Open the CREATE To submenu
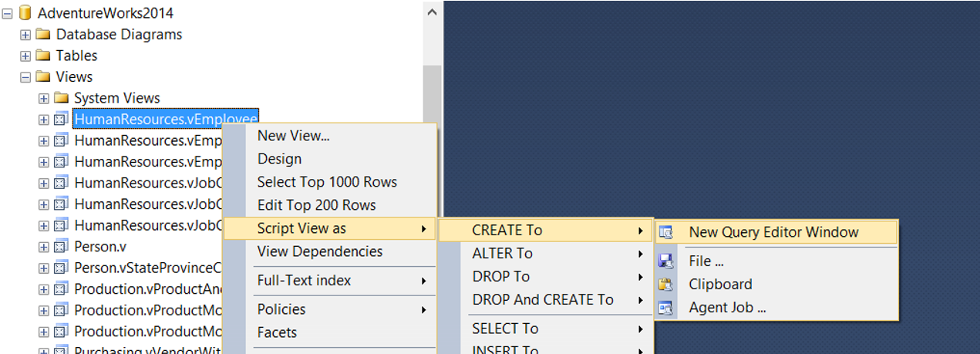Image resolution: width=980 pixels, height=354 pixels. (x=546, y=230)
